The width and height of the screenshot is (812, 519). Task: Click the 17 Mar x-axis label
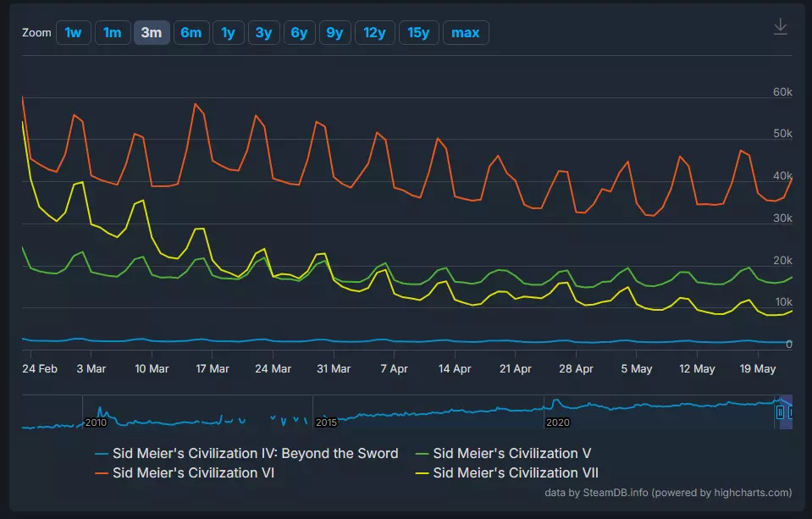pos(213,369)
